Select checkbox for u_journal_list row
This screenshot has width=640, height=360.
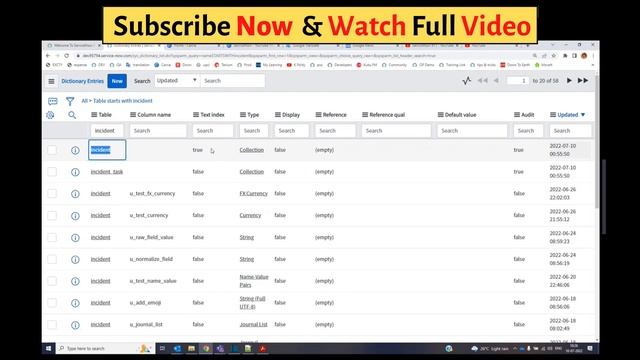pos(52,324)
